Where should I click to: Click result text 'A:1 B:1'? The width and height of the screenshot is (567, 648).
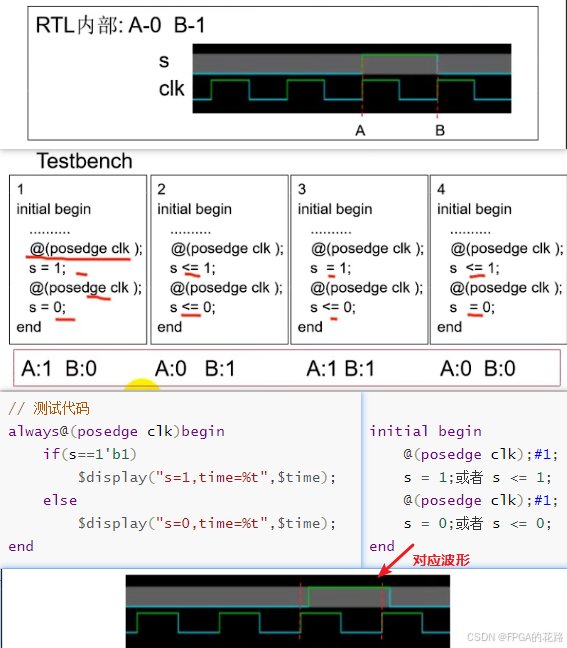click(x=340, y=368)
